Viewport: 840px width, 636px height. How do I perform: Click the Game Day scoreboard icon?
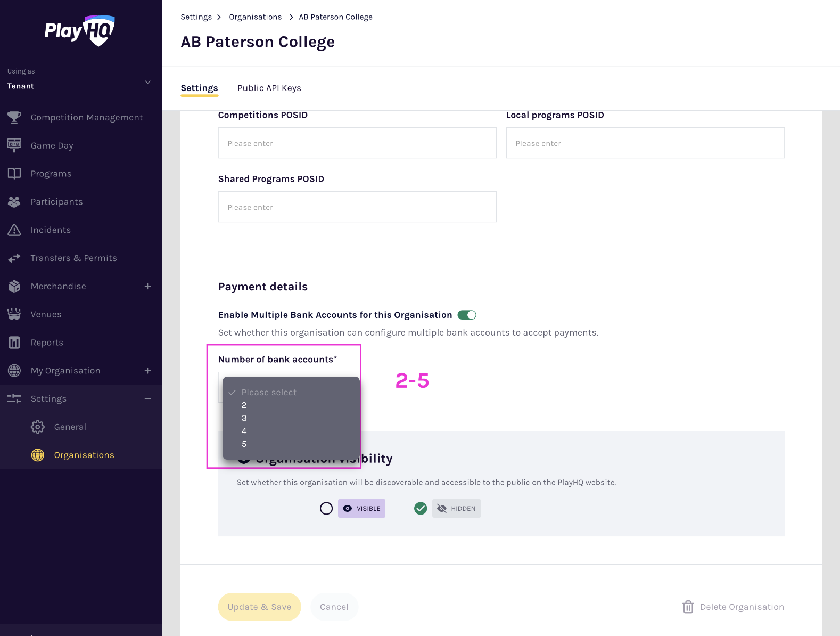[14, 145]
